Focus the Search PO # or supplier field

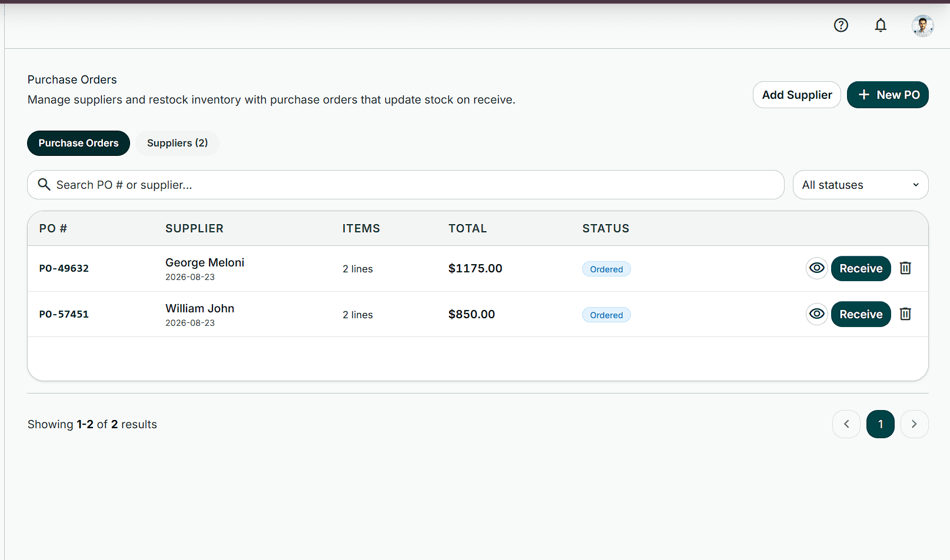406,185
